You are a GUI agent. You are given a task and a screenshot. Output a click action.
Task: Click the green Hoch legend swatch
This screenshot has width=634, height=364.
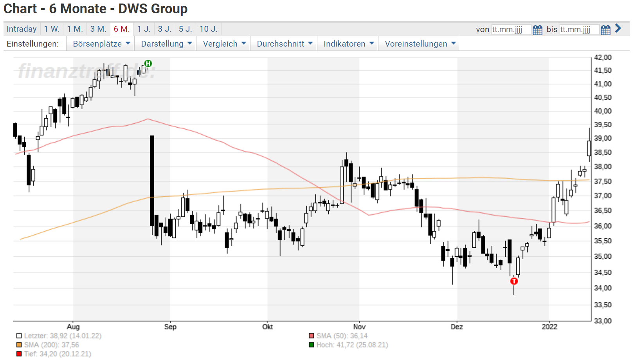(x=312, y=345)
